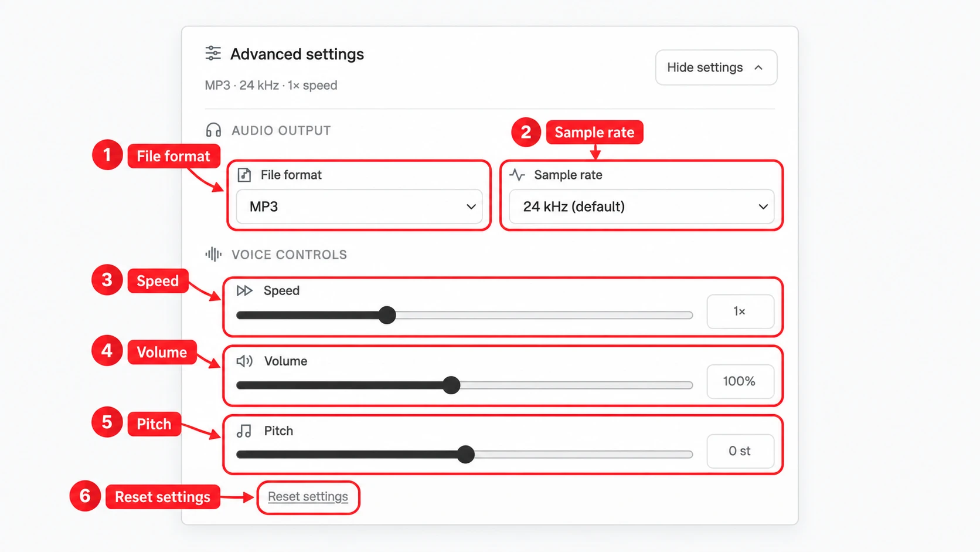Click the Volume slider handle
Viewport: 980px width, 552px height.
point(451,385)
